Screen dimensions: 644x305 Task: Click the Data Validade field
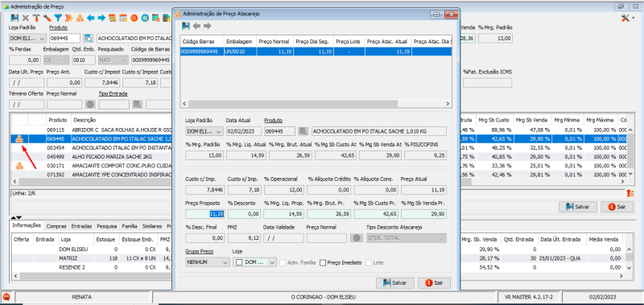(x=283, y=238)
